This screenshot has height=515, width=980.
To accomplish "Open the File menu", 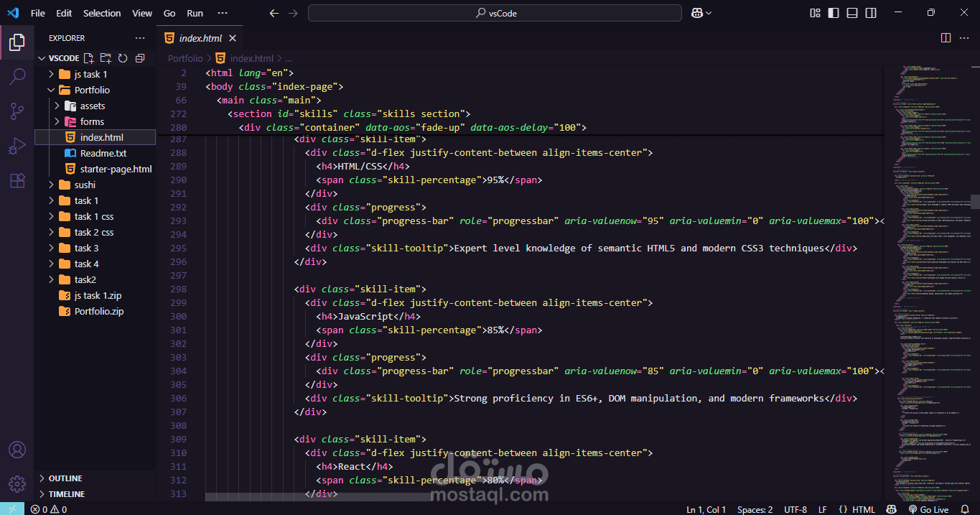I will (37, 13).
